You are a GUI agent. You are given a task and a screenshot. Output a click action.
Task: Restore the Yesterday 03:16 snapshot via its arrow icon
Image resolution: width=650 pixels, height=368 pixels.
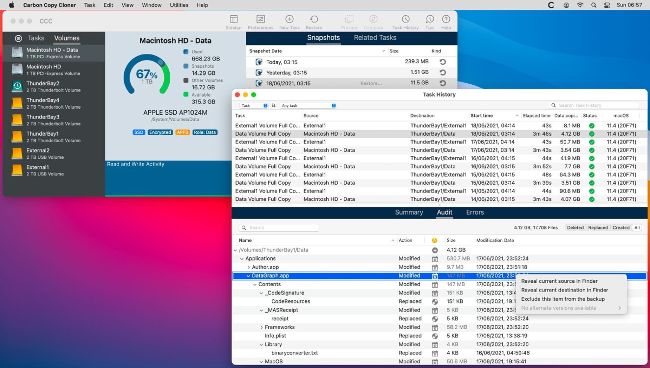click(443, 73)
